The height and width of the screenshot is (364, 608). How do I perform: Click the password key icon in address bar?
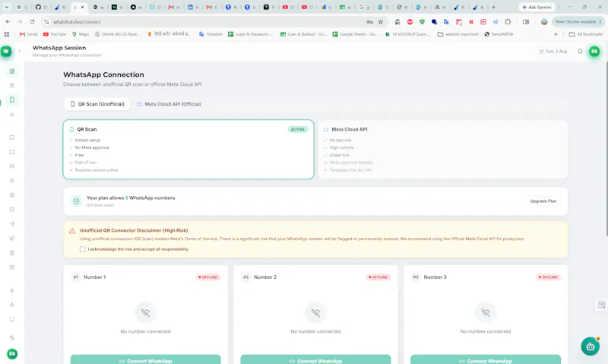(x=370, y=22)
